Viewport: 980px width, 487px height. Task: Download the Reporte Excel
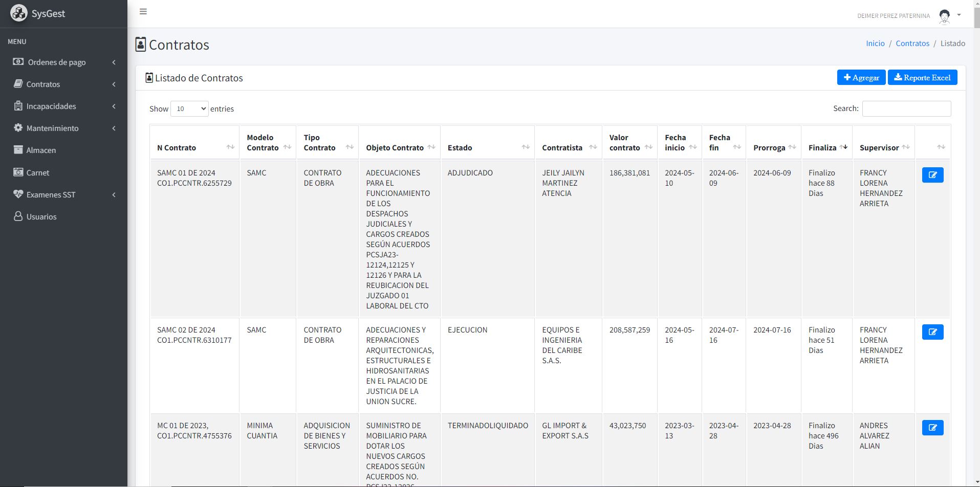[x=922, y=78]
